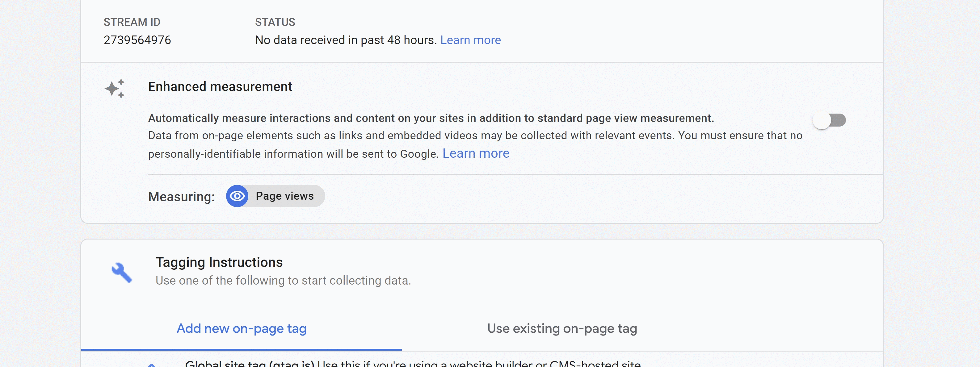This screenshot has height=367, width=980.
Task: Open Learn more next to the data status
Action: click(x=471, y=40)
